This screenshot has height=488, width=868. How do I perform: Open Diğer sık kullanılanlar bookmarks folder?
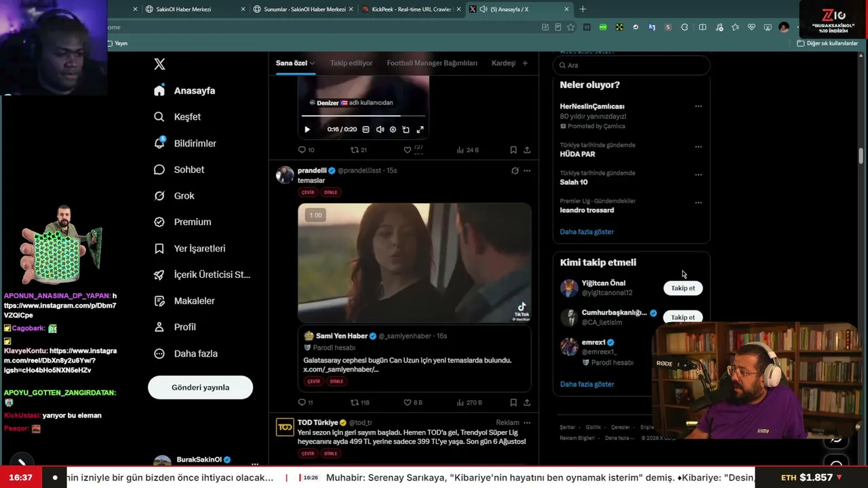[828, 43]
